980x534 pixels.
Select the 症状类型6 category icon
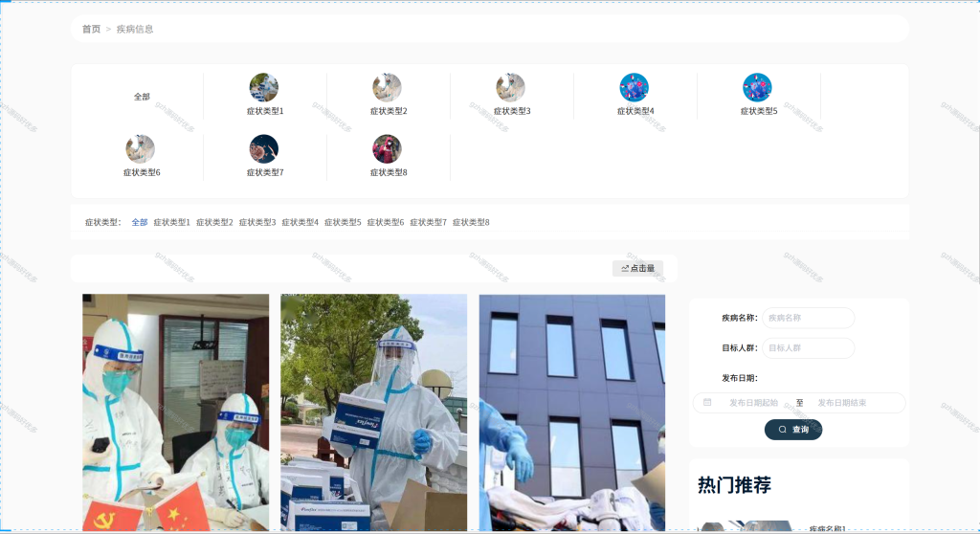140,149
